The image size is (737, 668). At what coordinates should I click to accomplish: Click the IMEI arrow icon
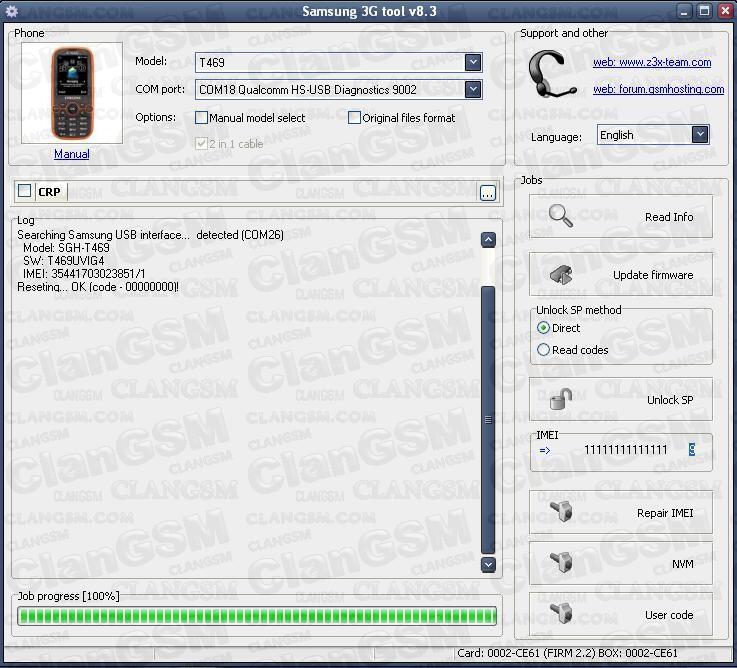[x=545, y=450]
